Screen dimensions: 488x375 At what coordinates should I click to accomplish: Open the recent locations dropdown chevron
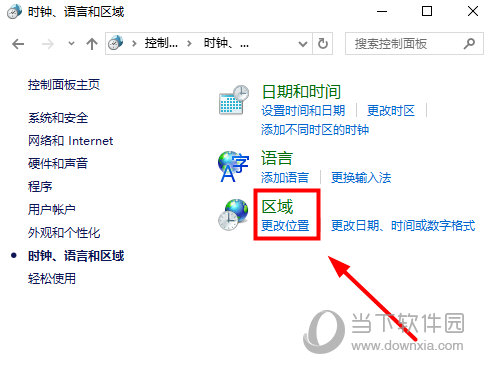(x=71, y=43)
